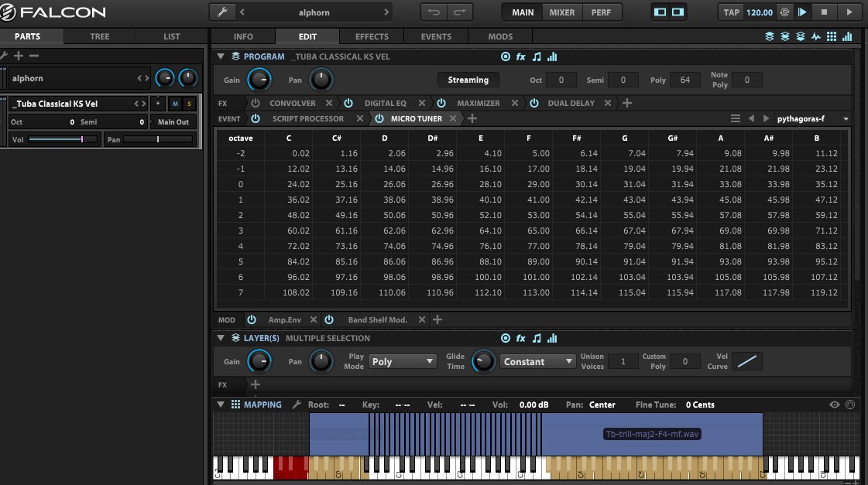Click the Layer(s) fx icon

coord(520,338)
